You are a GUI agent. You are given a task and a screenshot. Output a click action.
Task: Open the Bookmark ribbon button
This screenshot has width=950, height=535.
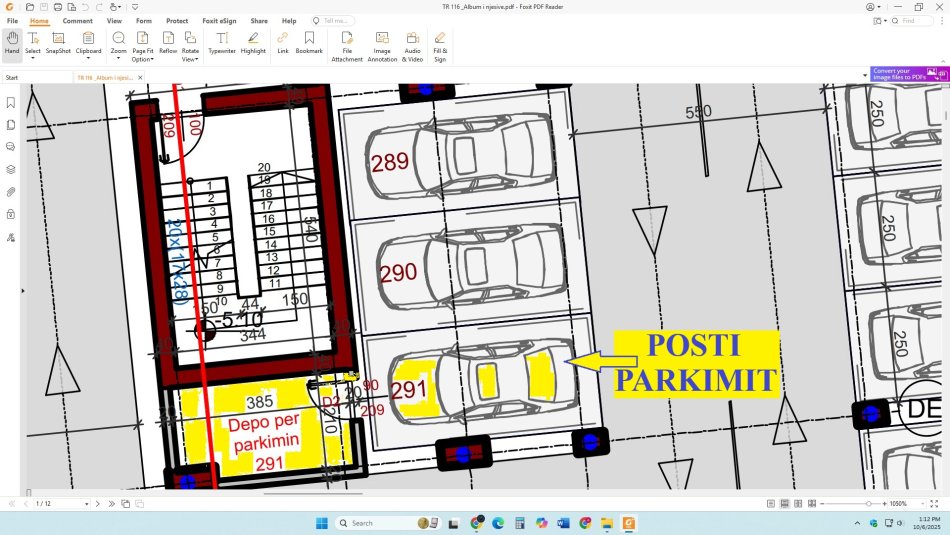pos(309,43)
